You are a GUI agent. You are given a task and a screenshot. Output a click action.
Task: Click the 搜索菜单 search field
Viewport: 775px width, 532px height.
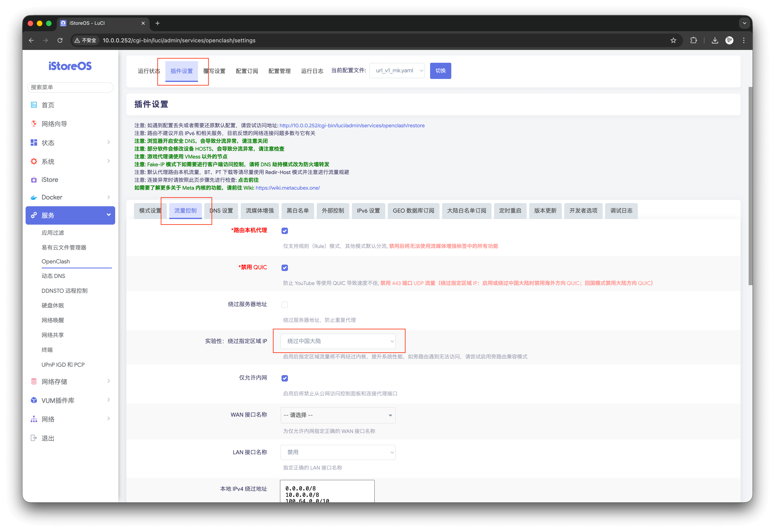[70, 87]
